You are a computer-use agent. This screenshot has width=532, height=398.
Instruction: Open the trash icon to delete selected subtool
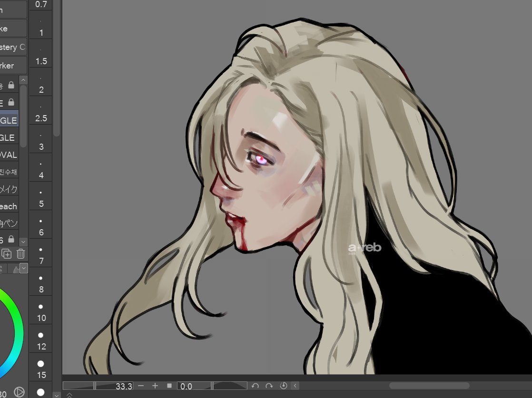(20, 253)
